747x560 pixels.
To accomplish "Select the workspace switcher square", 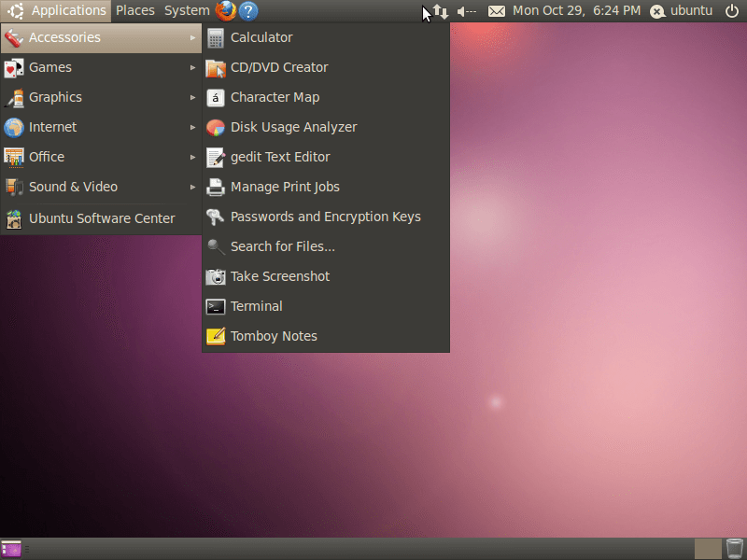I will (x=708, y=549).
